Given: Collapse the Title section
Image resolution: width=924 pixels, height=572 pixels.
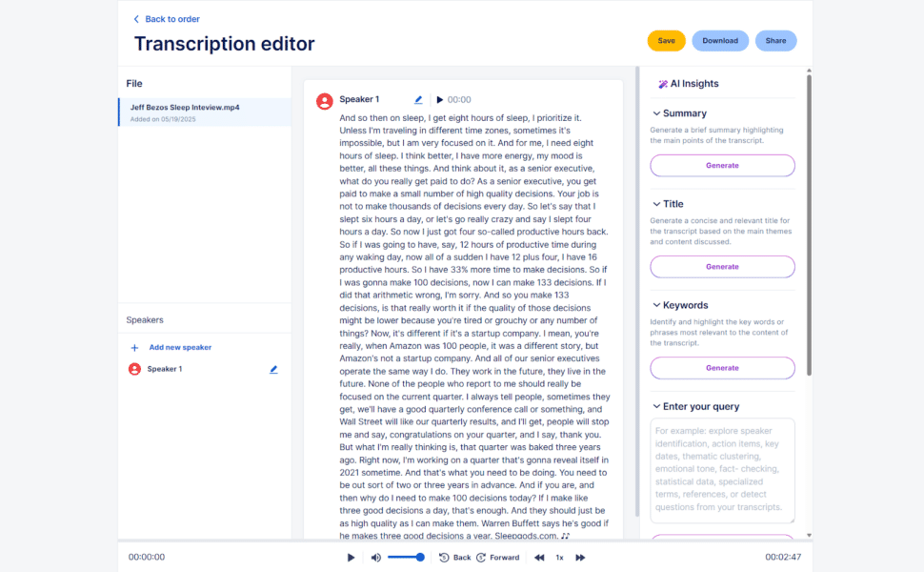Looking at the screenshot, I should point(656,203).
